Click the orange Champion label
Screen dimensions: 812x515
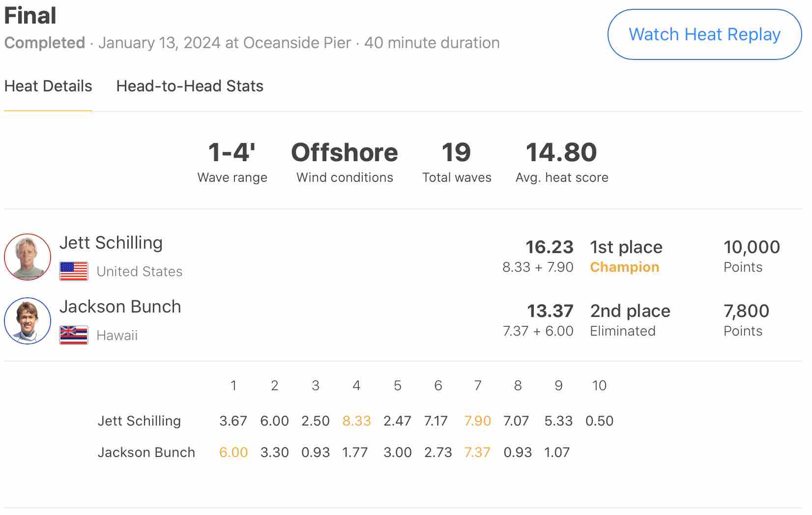625,267
